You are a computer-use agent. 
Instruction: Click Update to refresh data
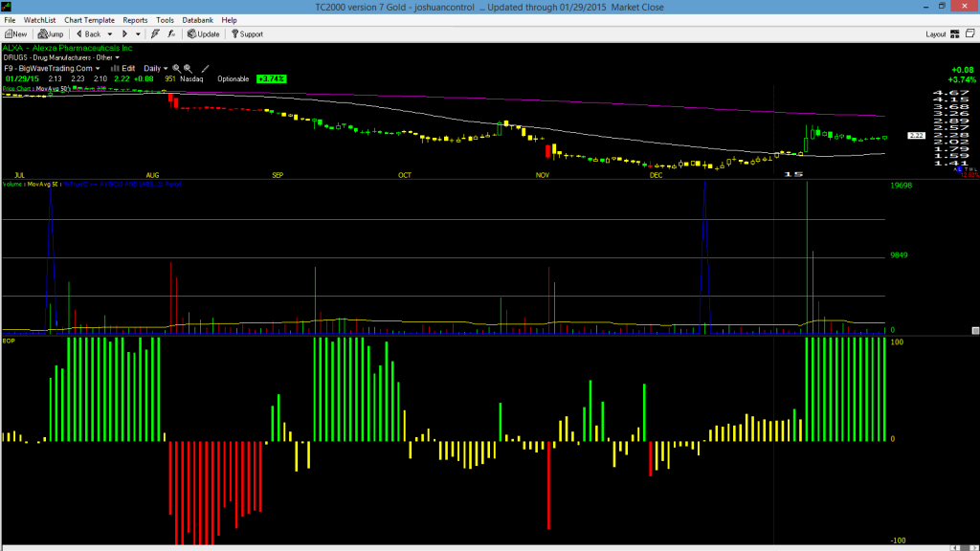tap(203, 34)
